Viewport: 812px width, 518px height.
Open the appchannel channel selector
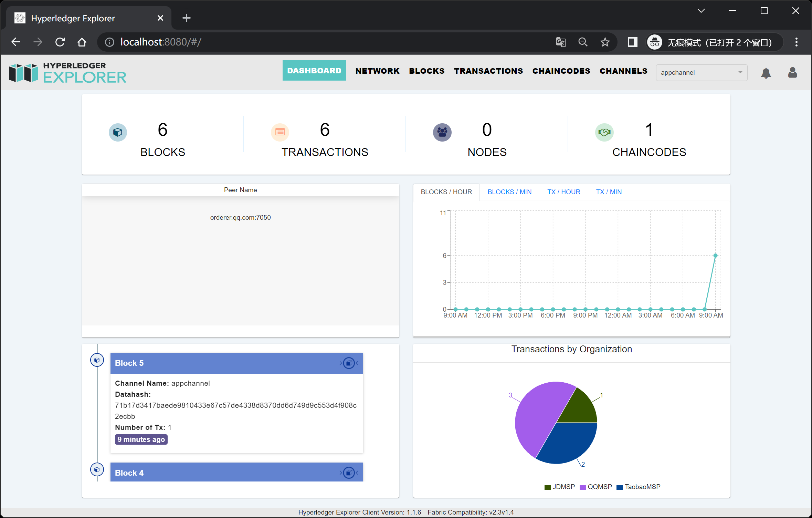click(x=702, y=72)
